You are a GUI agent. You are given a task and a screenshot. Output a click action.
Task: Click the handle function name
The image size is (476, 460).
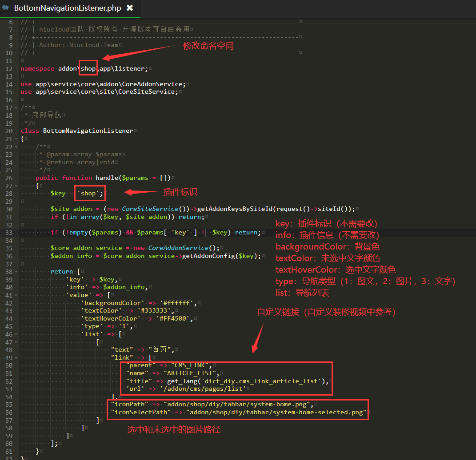(107, 178)
